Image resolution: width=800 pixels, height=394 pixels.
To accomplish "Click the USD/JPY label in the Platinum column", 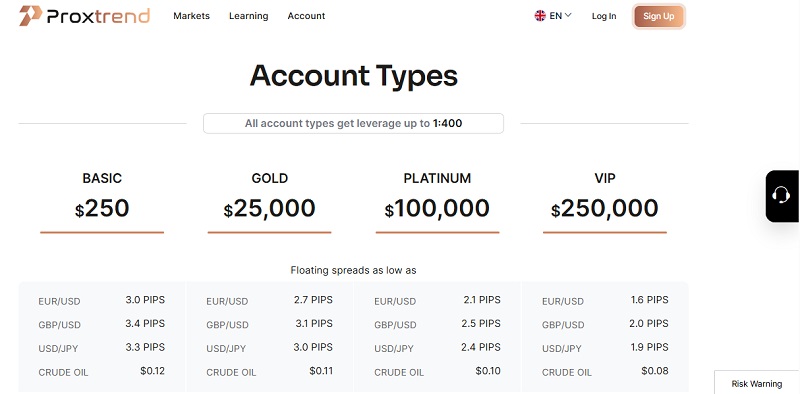I will [x=394, y=349].
